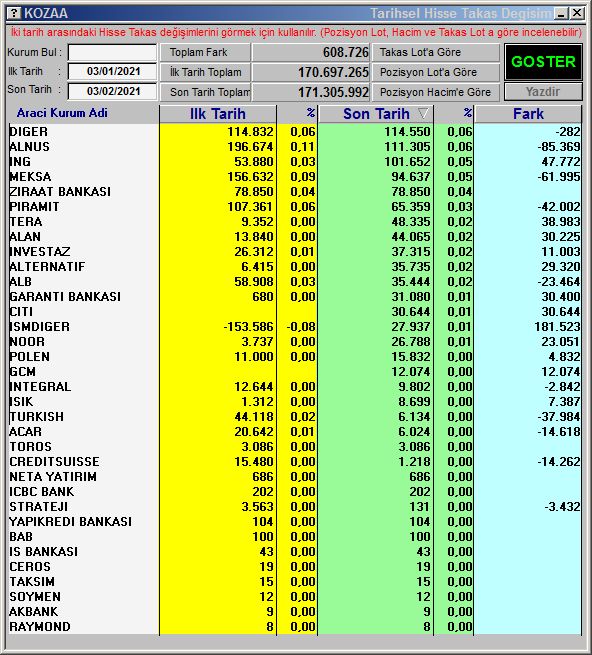Click the help question mark icon
Viewport: 592px width, 655px height.
pos(14,13)
